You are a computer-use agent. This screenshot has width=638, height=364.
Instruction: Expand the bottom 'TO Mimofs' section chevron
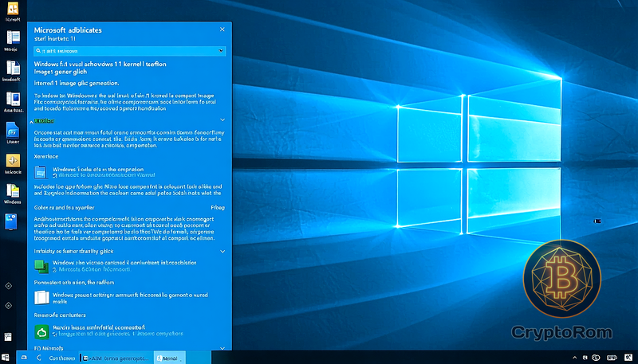tap(223, 348)
